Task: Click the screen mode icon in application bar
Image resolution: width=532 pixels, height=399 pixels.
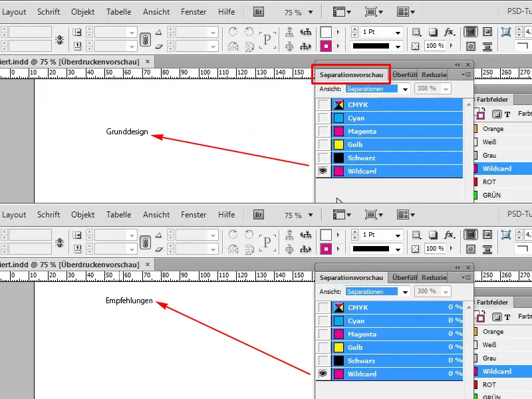Action: [372, 11]
